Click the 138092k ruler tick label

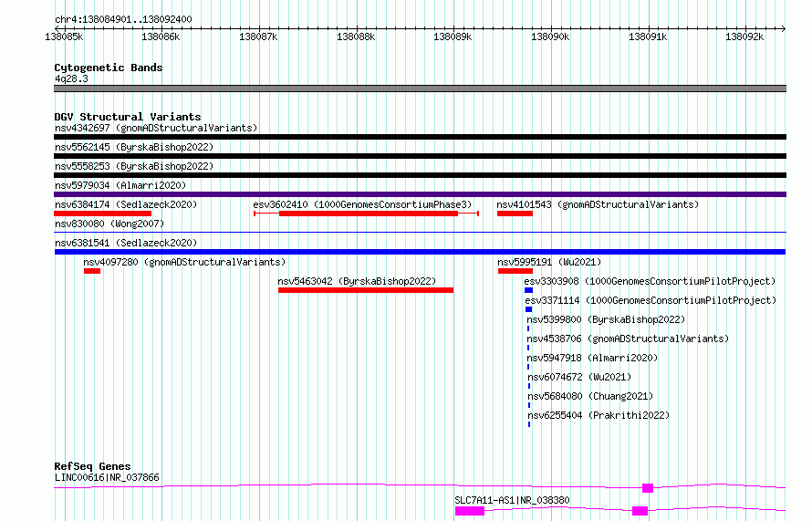coord(744,36)
